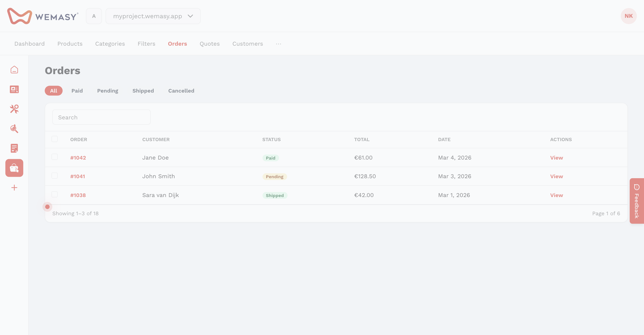
Task: Open the Customers nav item
Action: click(x=248, y=44)
